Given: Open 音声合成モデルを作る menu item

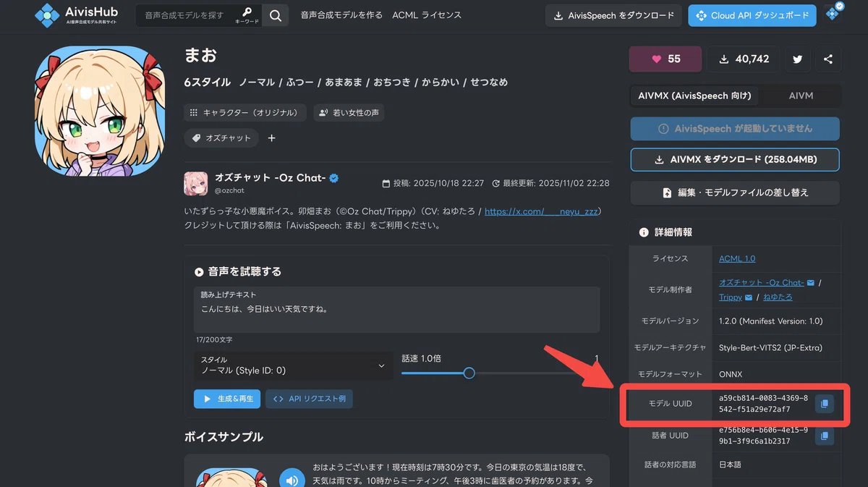Looking at the screenshot, I should coord(341,15).
